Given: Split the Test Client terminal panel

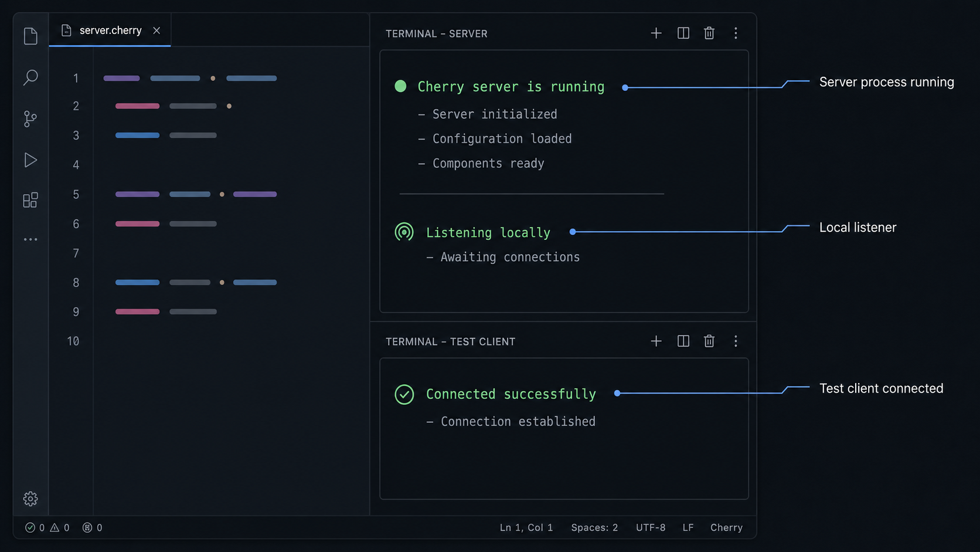Looking at the screenshot, I should coord(683,341).
